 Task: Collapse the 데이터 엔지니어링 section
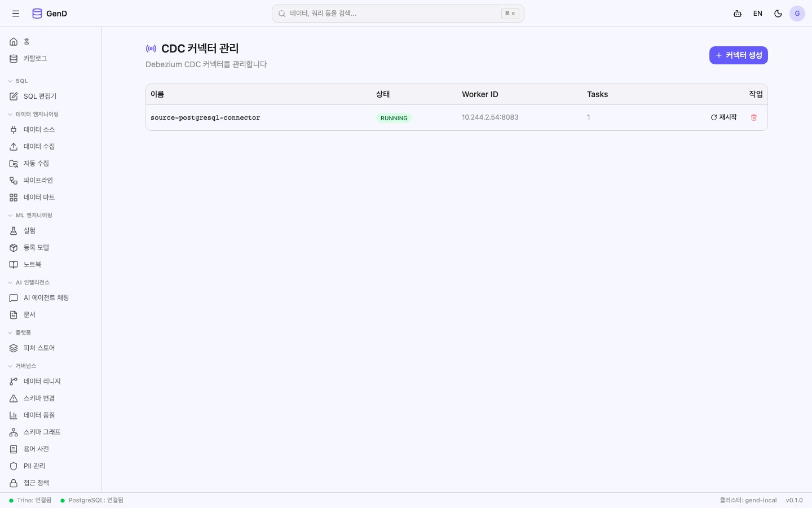click(x=33, y=115)
